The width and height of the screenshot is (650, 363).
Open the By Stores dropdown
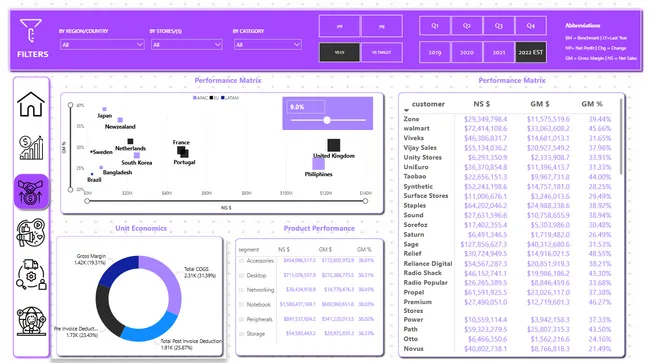[187, 44]
